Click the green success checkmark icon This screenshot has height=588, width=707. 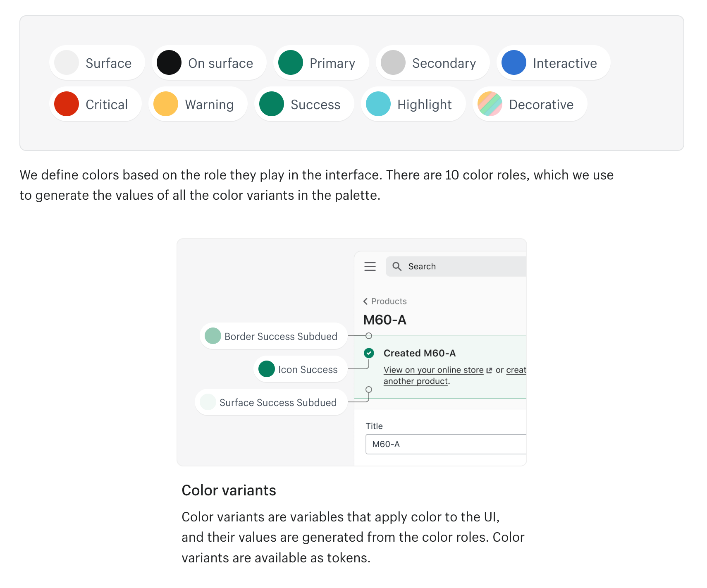pyautogui.click(x=369, y=353)
